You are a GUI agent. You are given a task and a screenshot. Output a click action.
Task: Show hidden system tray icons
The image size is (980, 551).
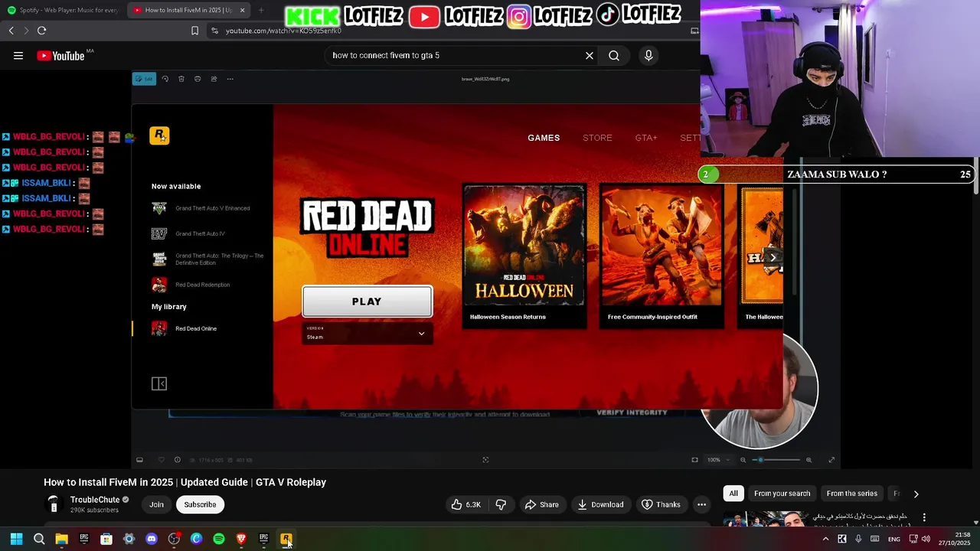pyautogui.click(x=825, y=539)
